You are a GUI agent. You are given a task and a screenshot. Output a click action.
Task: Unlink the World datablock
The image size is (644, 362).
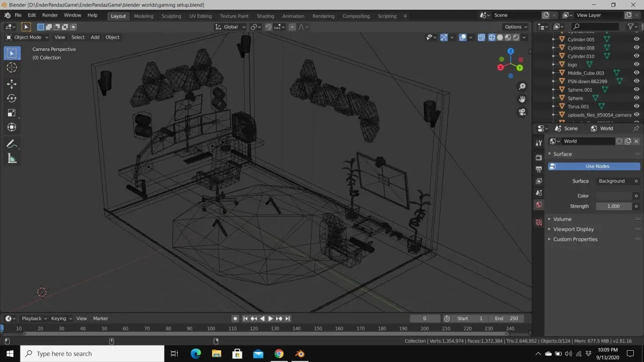[x=636, y=141]
